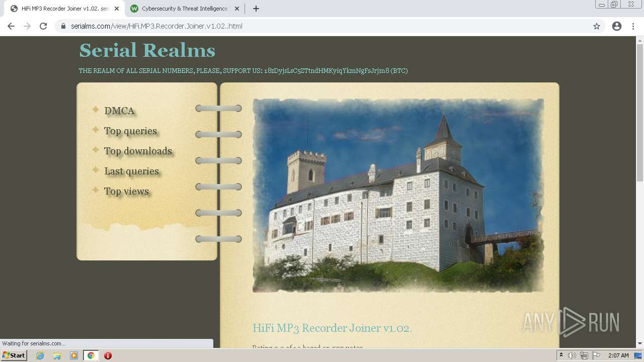Click the BTC support address text
The width and height of the screenshot is (644, 362).
pyautogui.click(x=327, y=71)
